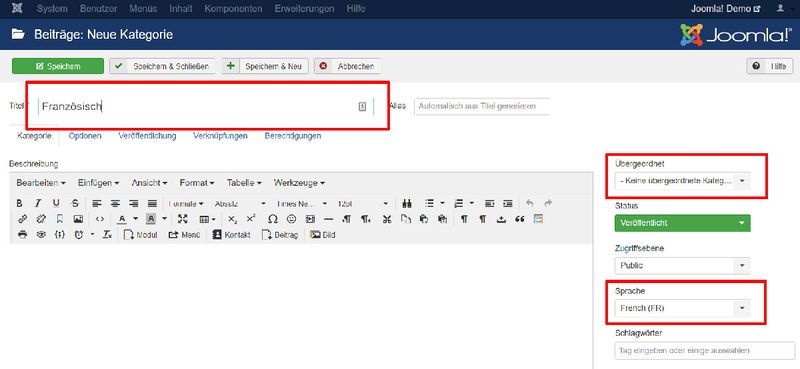Open the 12pt font size dropdown
The image size is (800, 369).
[363, 203]
